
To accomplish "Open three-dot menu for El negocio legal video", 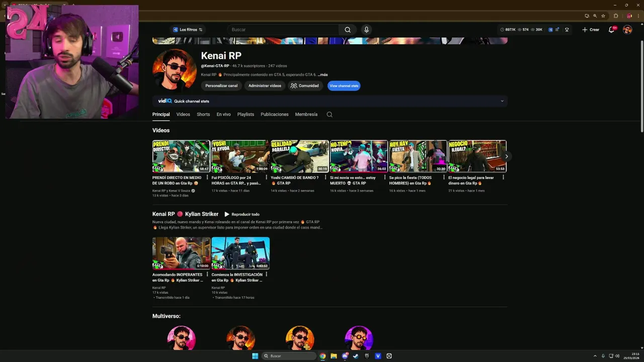I will [503, 177].
